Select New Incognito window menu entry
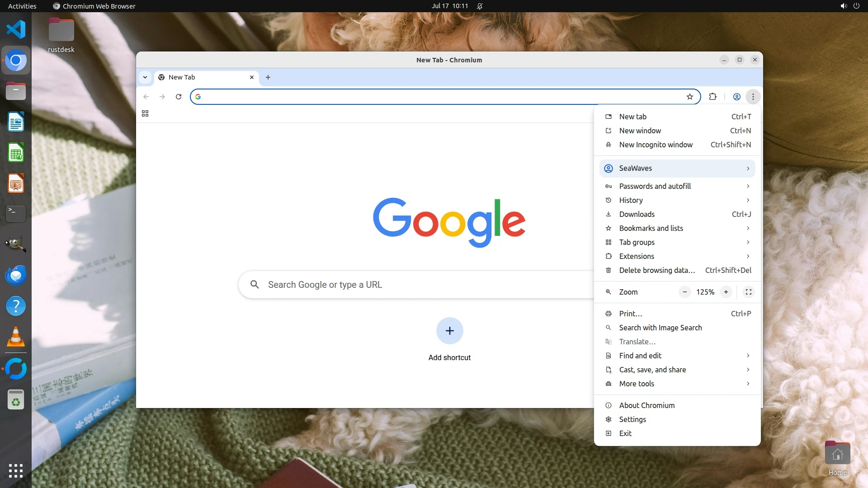868x488 pixels. pos(656,145)
